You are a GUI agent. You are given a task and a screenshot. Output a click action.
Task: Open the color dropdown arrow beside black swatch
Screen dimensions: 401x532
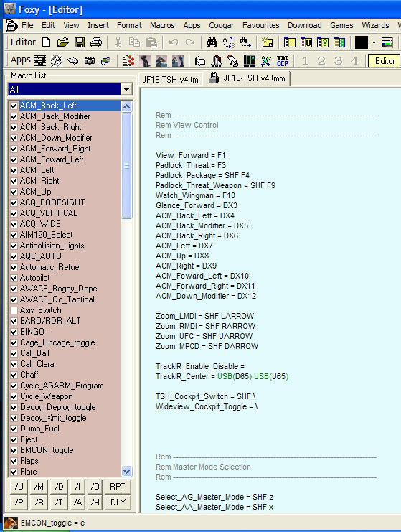click(x=374, y=43)
